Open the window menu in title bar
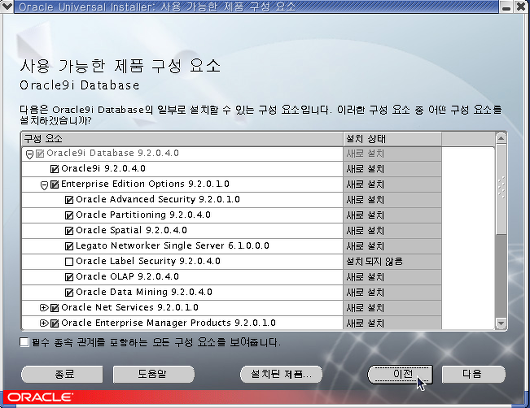This screenshot has width=530, height=408. click(7, 6)
